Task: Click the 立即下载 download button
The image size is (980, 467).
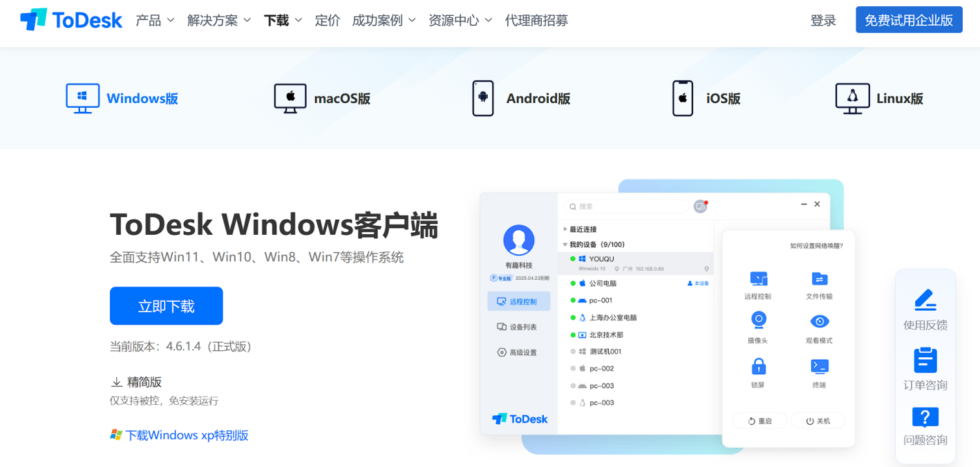Action: (x=166, y=305)
